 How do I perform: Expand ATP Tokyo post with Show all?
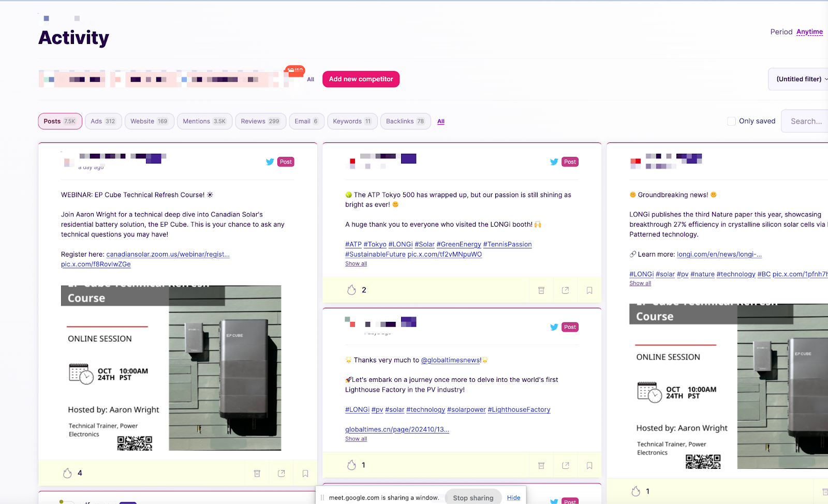(x=356, y=264)
